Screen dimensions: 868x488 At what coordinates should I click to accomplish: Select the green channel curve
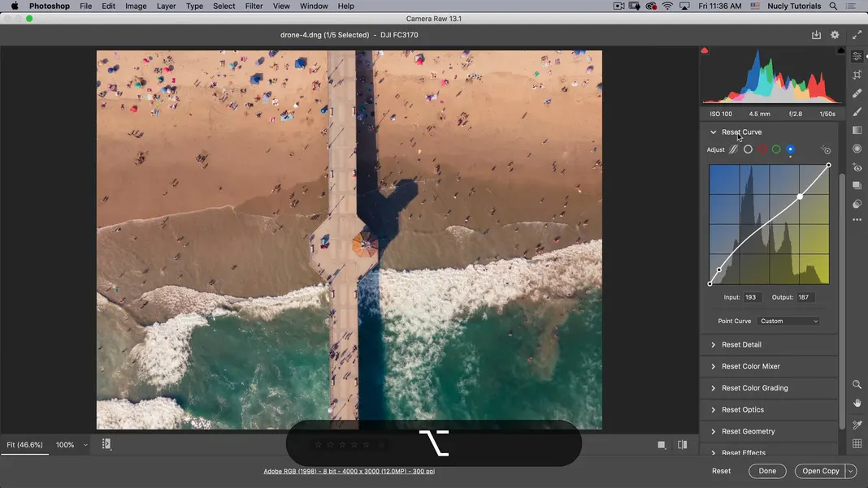coord(776,149)
